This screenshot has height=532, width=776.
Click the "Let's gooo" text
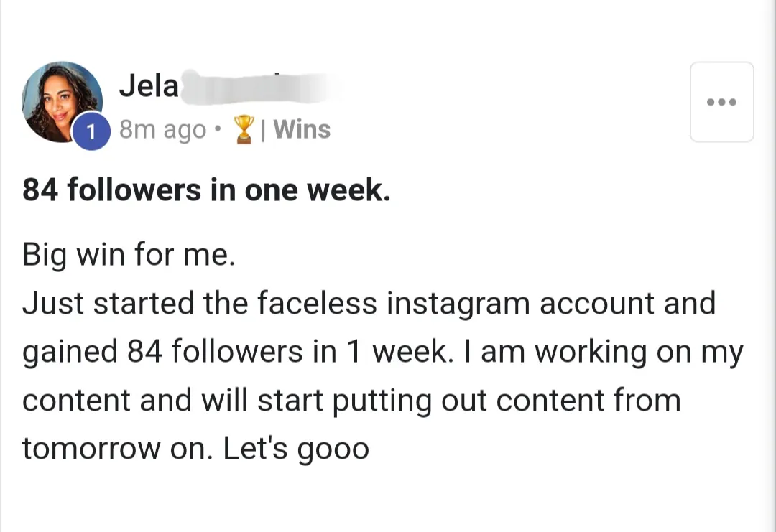pyautogui.click(x=296, y=449)
